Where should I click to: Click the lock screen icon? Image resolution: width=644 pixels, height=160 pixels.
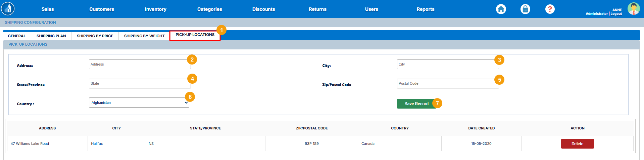pyautogui.click(x=525, y=9)
